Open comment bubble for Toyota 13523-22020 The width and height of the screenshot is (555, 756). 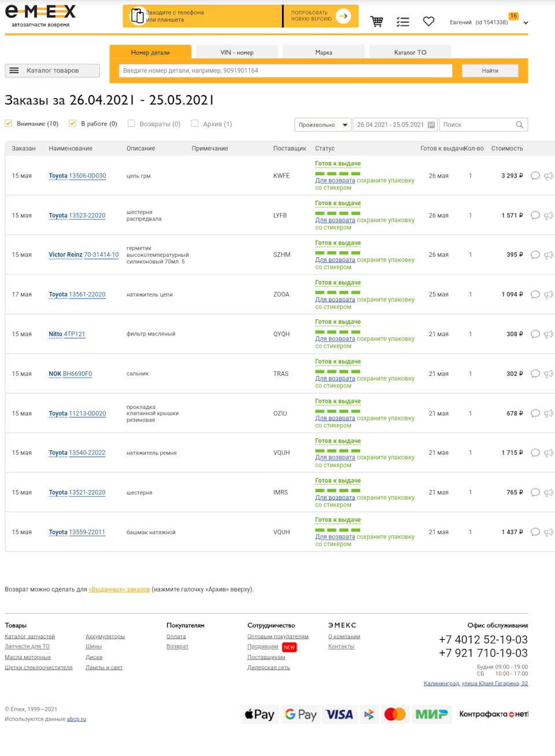pyautogui.click(x=535, y=215)
